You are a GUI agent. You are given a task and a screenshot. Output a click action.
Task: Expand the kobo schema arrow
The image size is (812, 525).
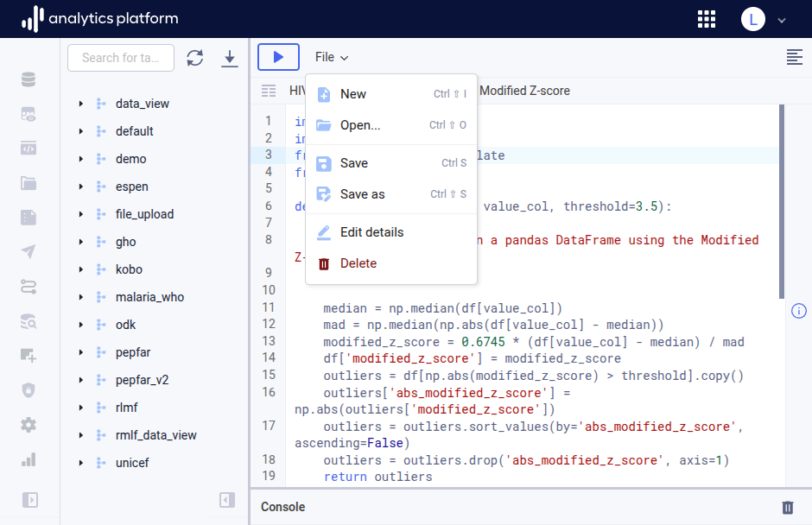pyautogui.click(x=81, y=269)
